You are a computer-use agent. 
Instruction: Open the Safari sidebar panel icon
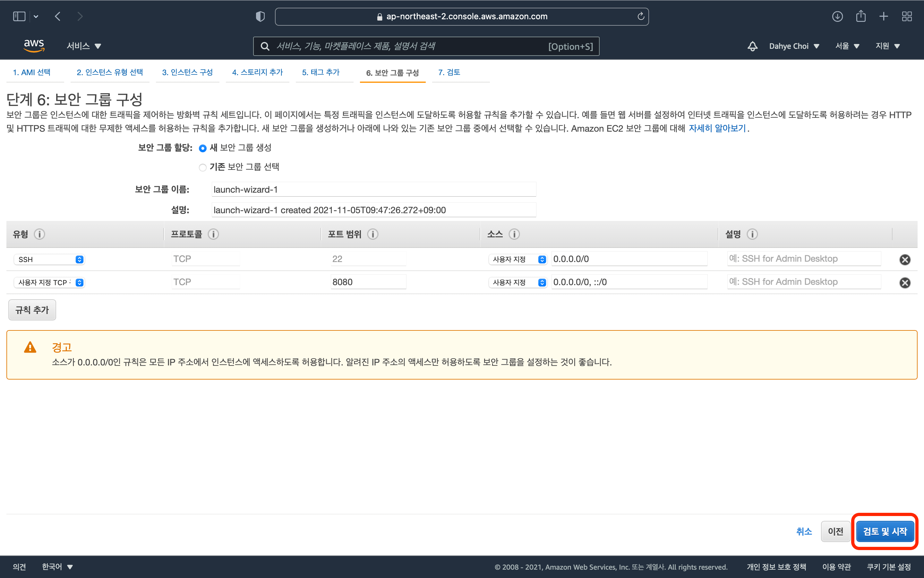[19, 16]
